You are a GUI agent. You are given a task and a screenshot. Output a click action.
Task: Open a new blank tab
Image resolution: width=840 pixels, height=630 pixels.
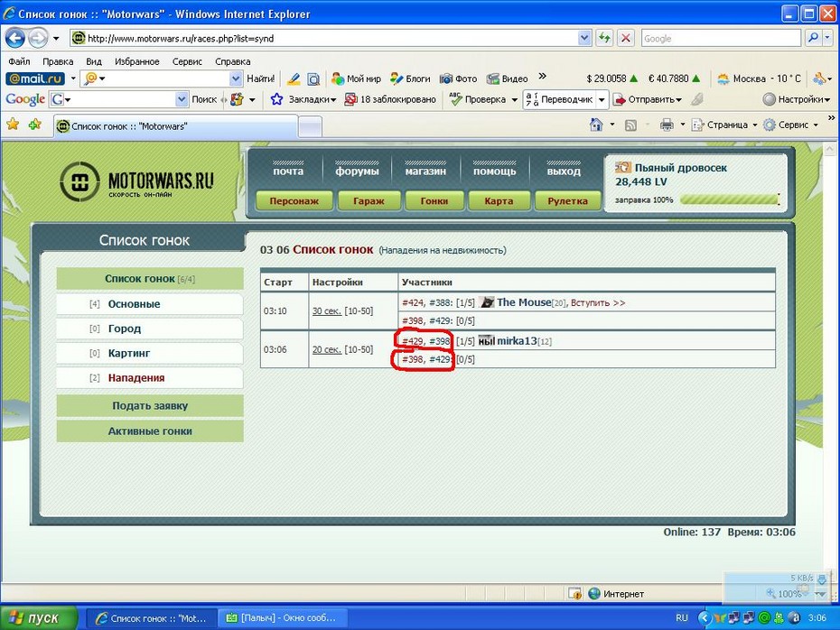[x=310, y=127]
